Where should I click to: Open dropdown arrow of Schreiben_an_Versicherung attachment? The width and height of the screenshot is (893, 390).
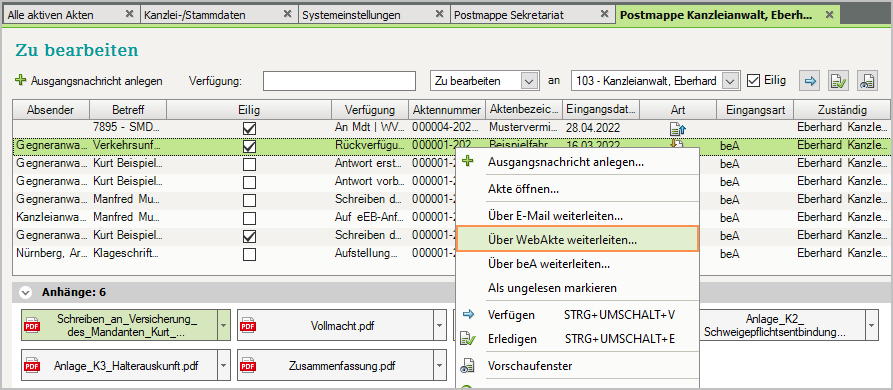click(x=223, y=325)
